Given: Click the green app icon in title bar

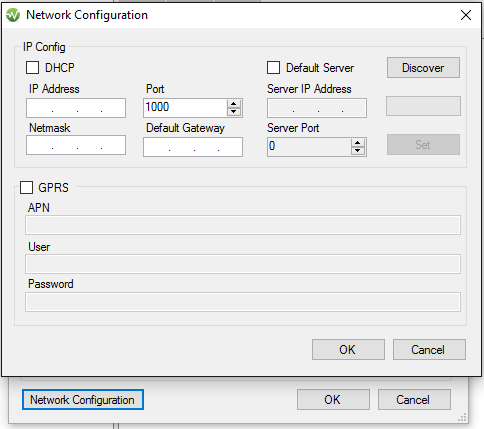Looking at the screenshot, I should pyautogui.click(x=13, y=15).
